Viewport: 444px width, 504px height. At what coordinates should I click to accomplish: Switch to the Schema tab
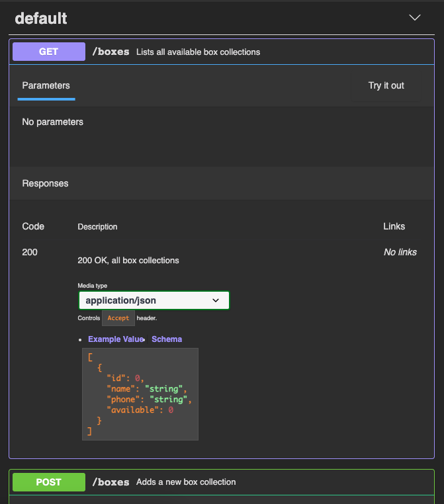[167, 339]
